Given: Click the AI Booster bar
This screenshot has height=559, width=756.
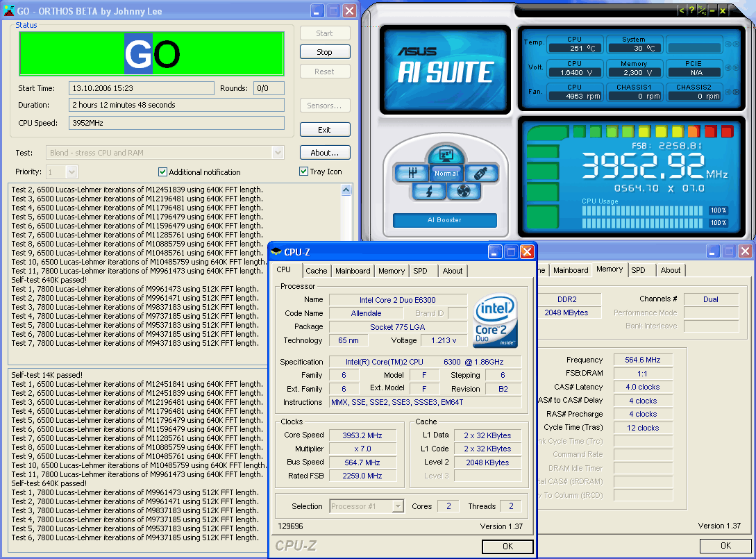Looking at the screenshot, I should coord(444,220).
